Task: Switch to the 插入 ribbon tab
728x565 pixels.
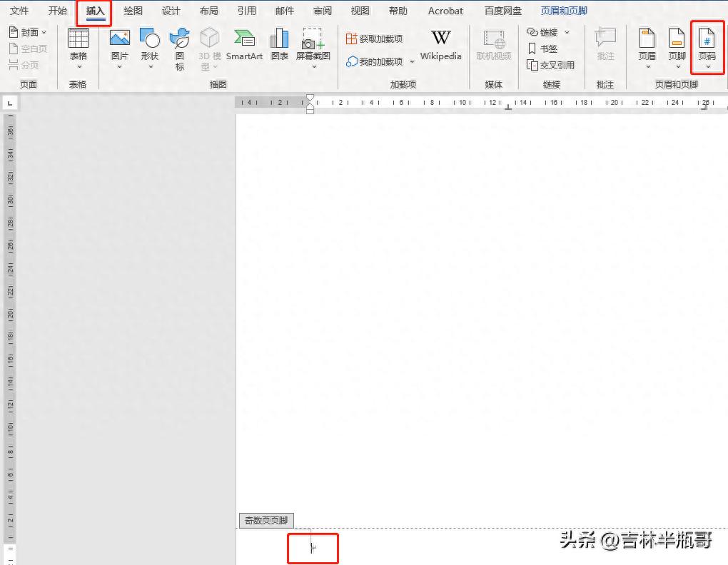Action: coord(95,11)
